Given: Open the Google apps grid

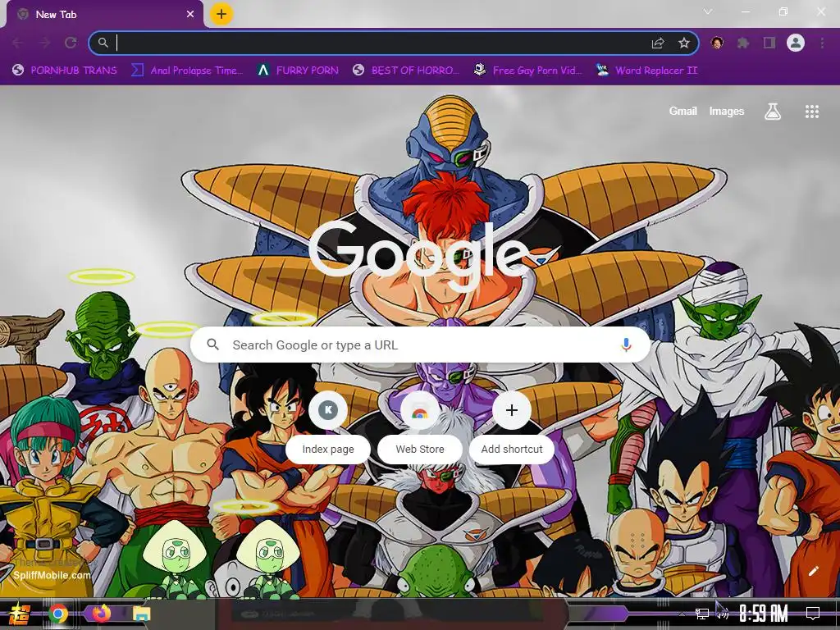Looking at the screenshot, I should (812, 112).
